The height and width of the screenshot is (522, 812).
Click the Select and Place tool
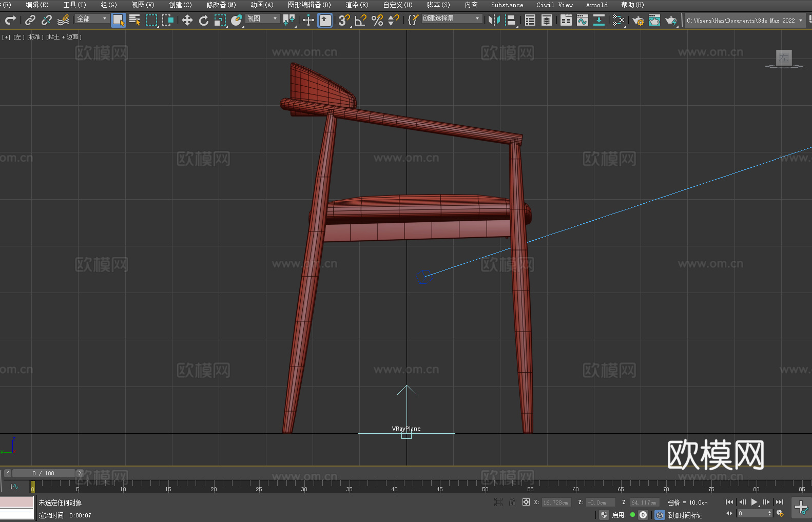[237, 20]
